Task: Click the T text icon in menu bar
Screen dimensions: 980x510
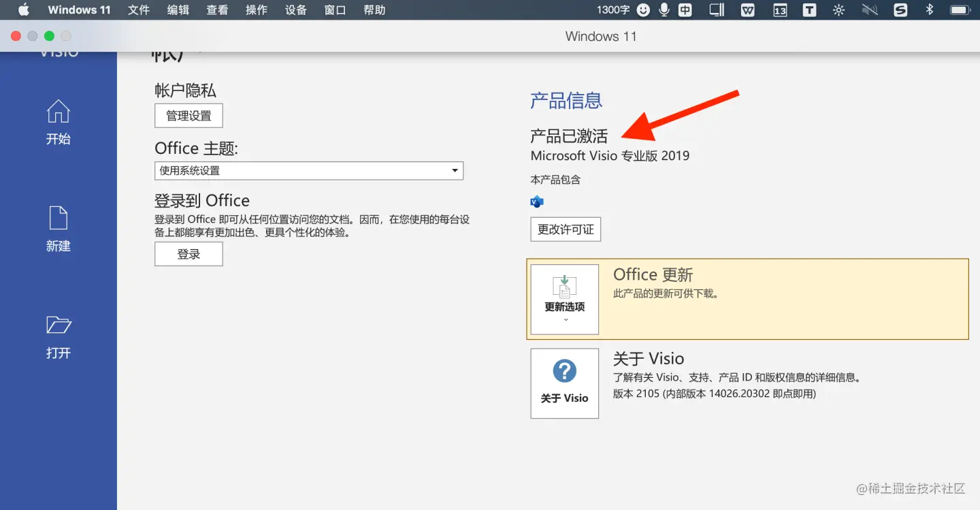Action: (809, 10)
